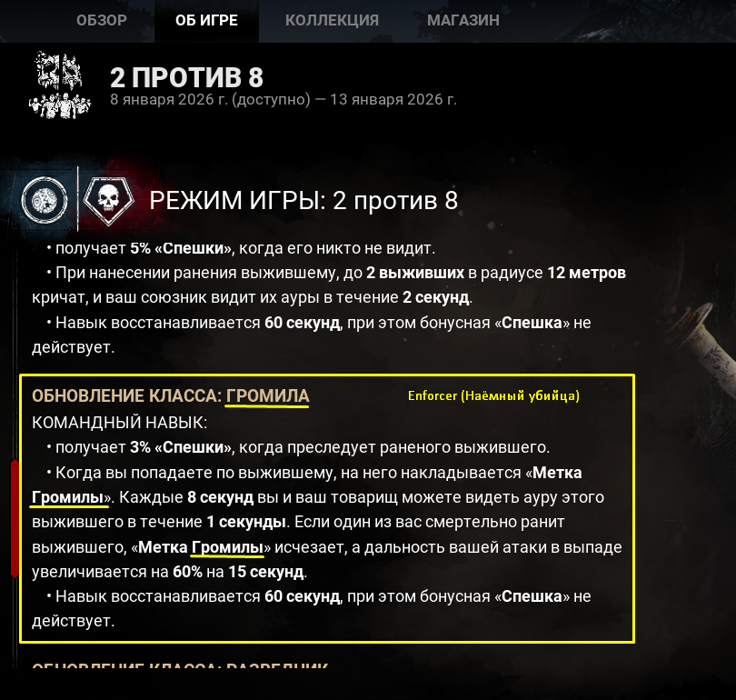This screenshot has width=736, height=700.
Task: Open the ОБЗОР tab
Action: click(x=102, y=20)
